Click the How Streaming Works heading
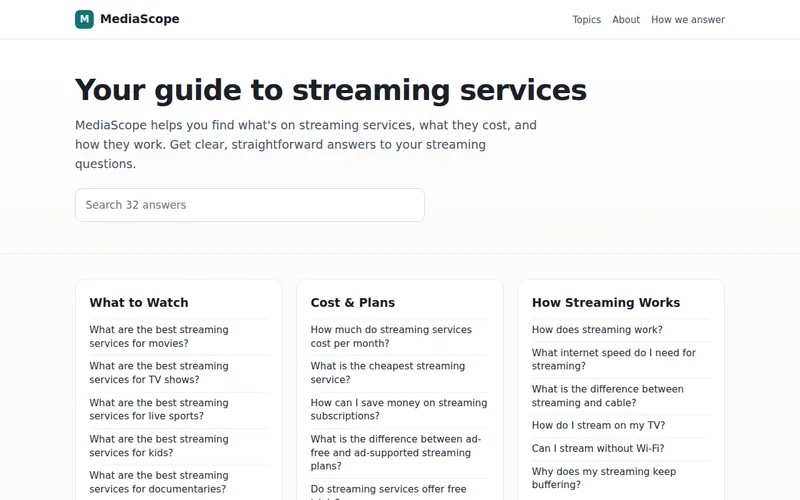 tap(606, 302)
